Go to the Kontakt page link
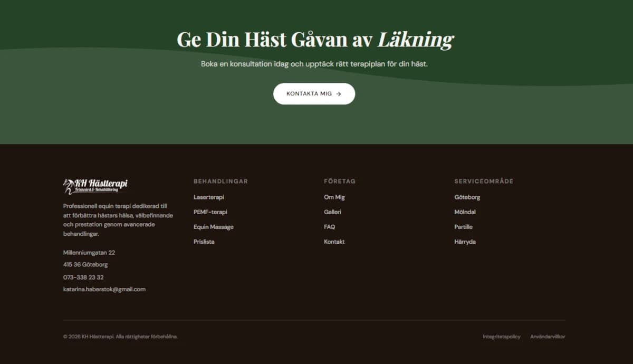Screen dimensions: 633x364 point(334,242)
